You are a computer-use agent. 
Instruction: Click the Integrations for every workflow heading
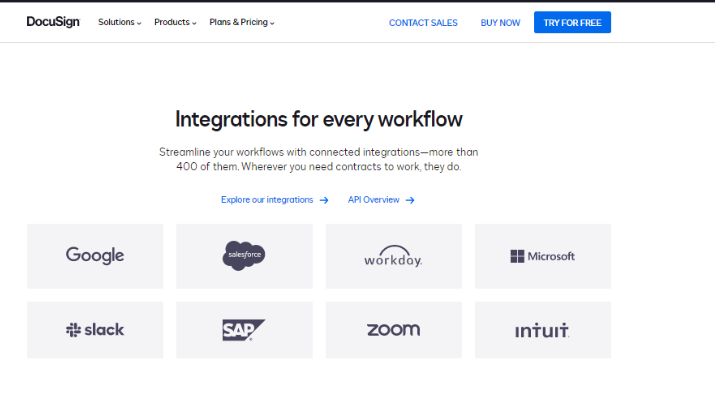tap(319, 119)
